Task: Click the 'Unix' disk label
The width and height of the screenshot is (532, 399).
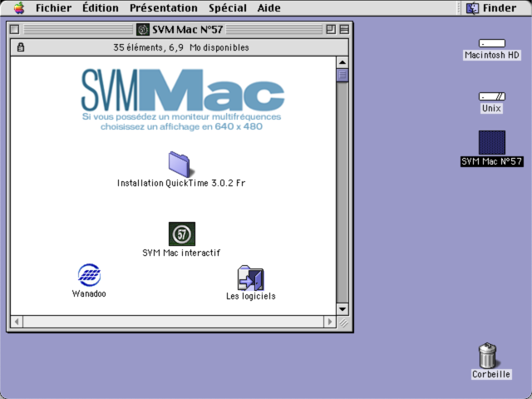Action: point(491,108)
